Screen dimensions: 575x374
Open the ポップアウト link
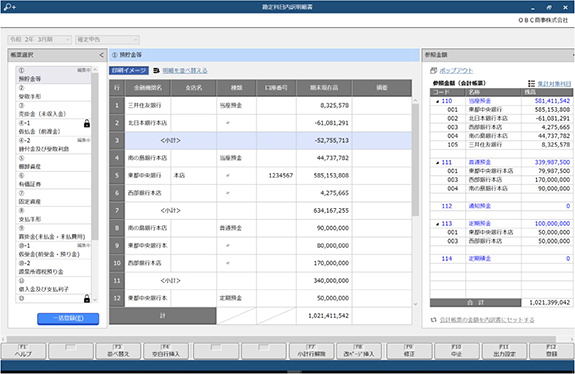456,70
